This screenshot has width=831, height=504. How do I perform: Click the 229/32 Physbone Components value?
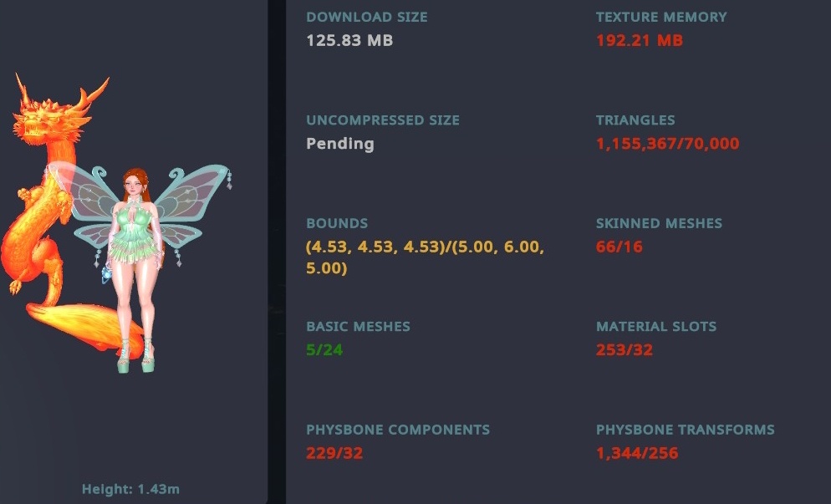coord(334,454)
